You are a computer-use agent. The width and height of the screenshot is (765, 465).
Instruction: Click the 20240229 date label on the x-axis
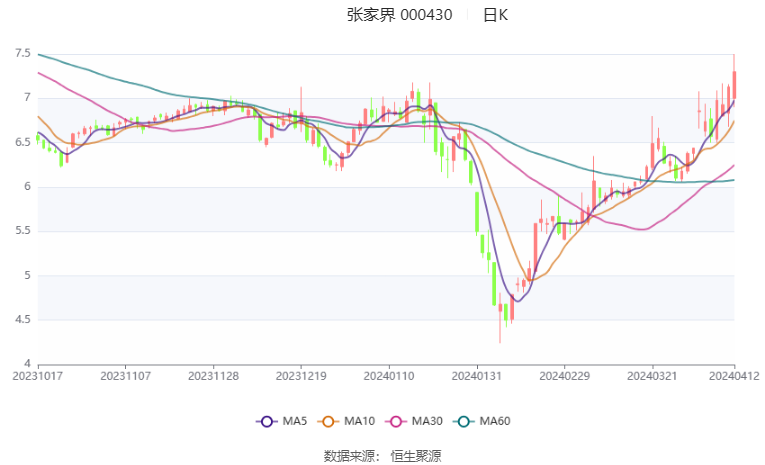[x=565, y=376]
